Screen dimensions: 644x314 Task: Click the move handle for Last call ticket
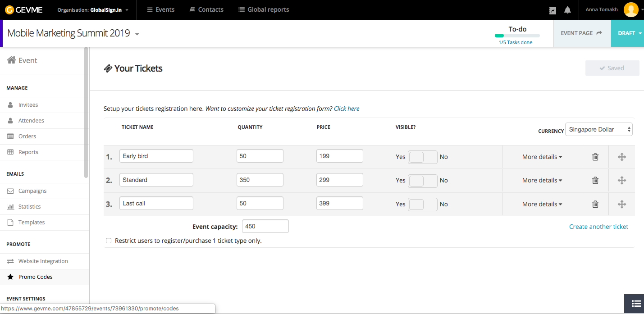tap(622, 204)
